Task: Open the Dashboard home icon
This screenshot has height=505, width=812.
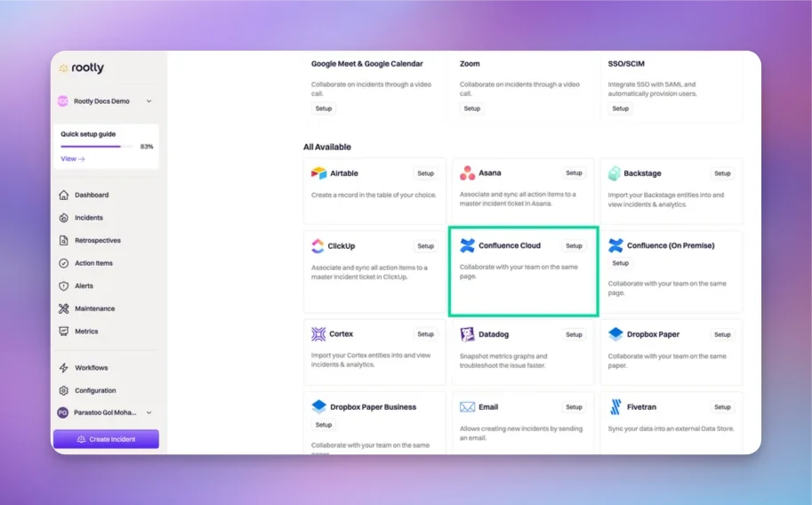Action: [64, 195]
